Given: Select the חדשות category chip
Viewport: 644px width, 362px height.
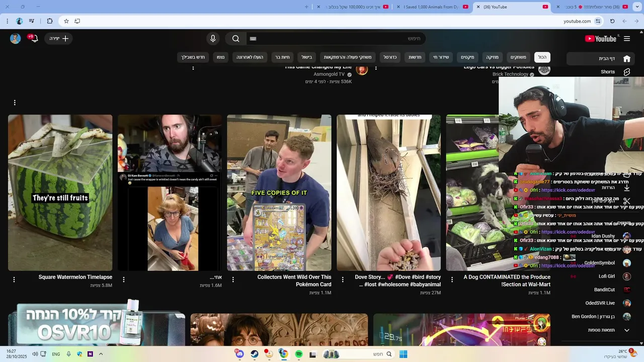Looking at the screenshot, I should [x=415, y=57].
